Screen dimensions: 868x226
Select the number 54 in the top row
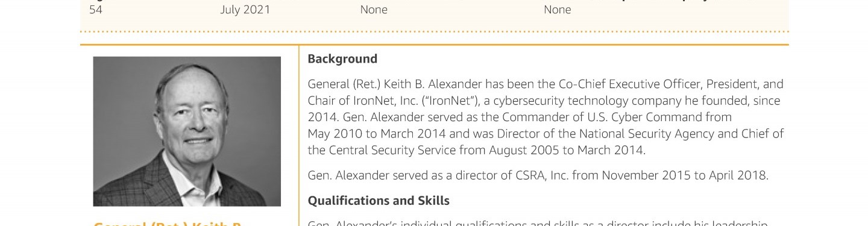click(x=96, y=10)
